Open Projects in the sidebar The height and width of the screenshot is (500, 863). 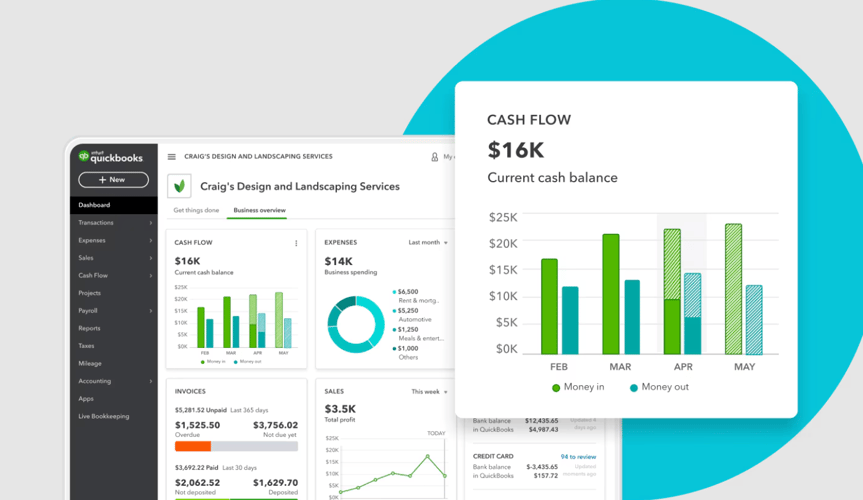coord(113,293)
